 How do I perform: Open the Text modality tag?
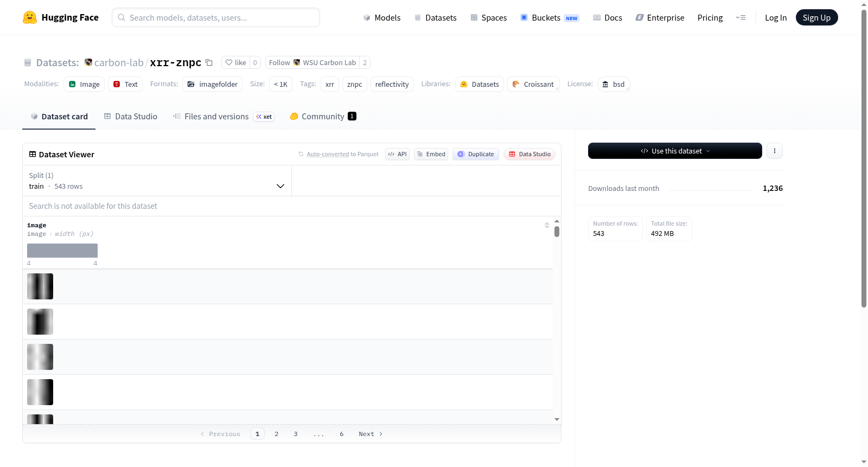pyautogui.click(x=125, y=84)
